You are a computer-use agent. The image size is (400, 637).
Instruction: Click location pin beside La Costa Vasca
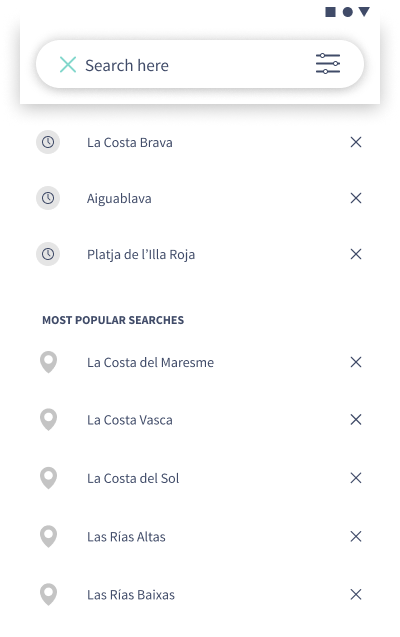point(48,420)
